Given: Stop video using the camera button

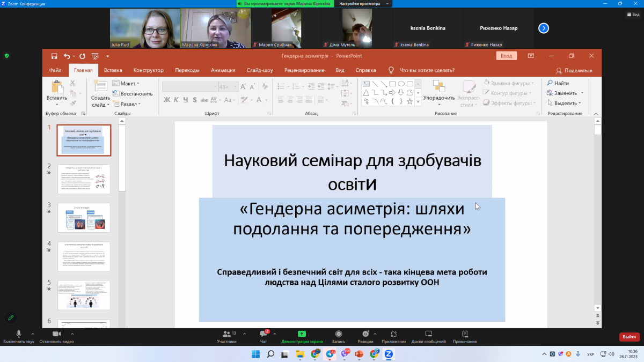Looking at the screenshot, I should [x=56, y=335].
